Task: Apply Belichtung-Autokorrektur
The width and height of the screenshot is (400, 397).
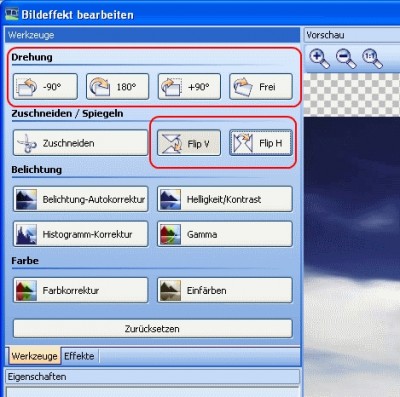Action: [80, 199]
